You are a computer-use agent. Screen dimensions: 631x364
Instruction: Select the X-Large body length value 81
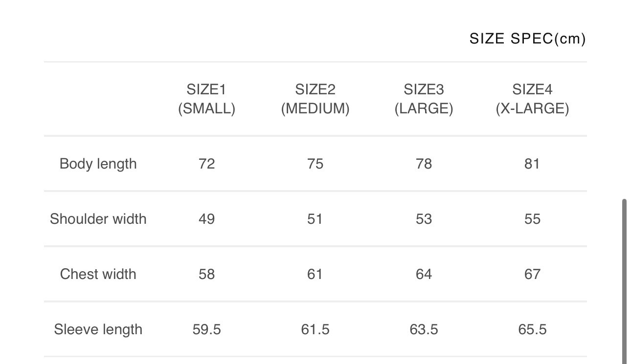[532, 164]
